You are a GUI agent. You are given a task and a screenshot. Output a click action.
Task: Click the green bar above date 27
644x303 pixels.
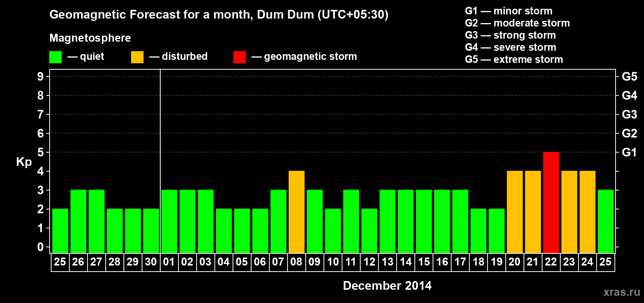[x=97, y=221]
